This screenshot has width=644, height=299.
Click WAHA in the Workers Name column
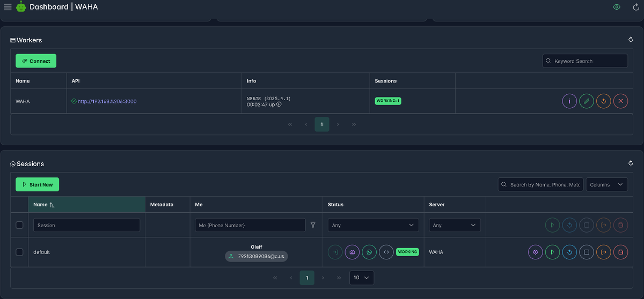pyautogui.click(x=23, y=101)
